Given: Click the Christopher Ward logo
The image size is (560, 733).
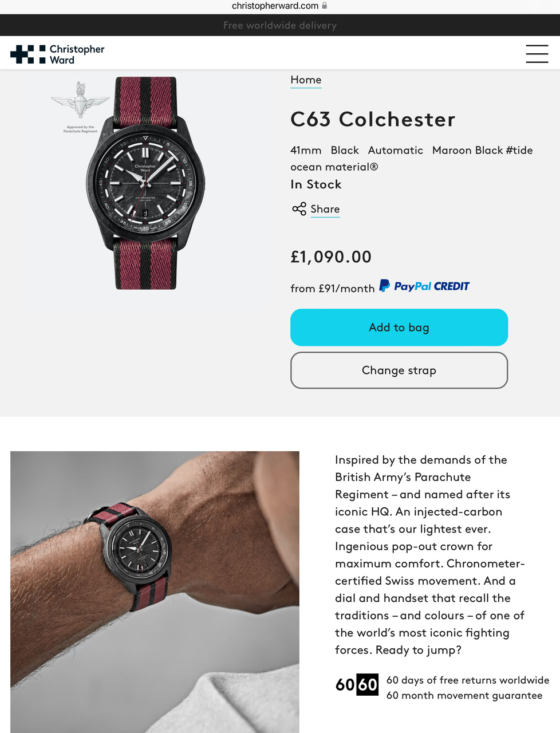Looking at the screenshot, I should pos(57,54).
